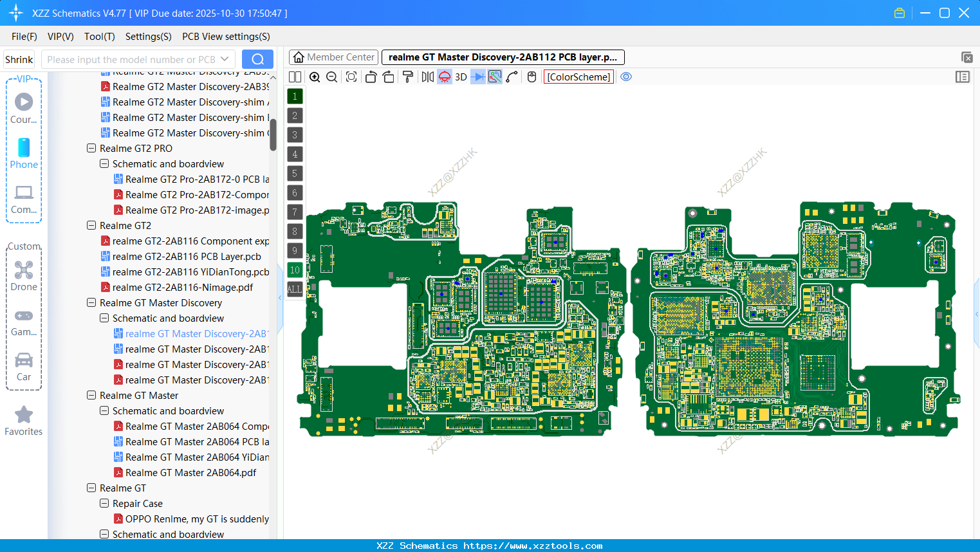This screenshot has height=552, width=980.
Task: Toggle the eye visibility icon
Action: click(626, 77)
